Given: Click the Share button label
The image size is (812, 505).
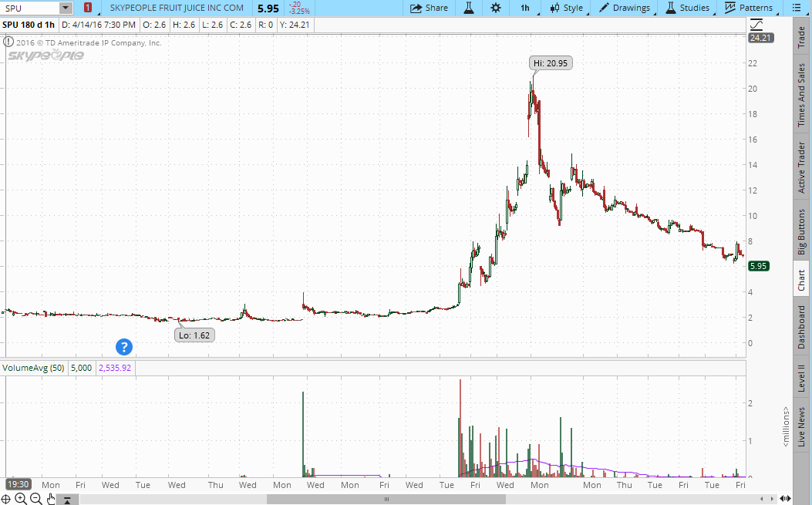Looking at the screenshot, I should point(436,8).
